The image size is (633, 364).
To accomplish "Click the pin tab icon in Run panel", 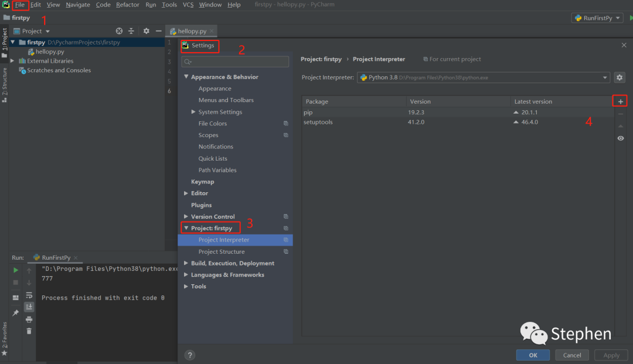I will (16, 313).
